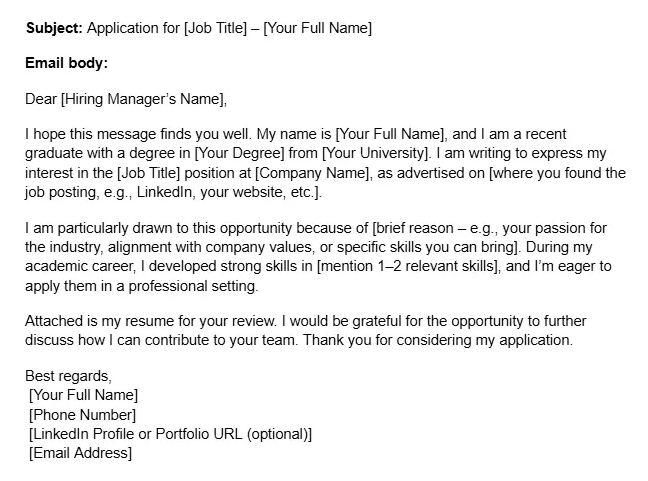648x481 pixels.
Task: Click [Your Full Name] in first paragraph
Action: coord(390,134)
